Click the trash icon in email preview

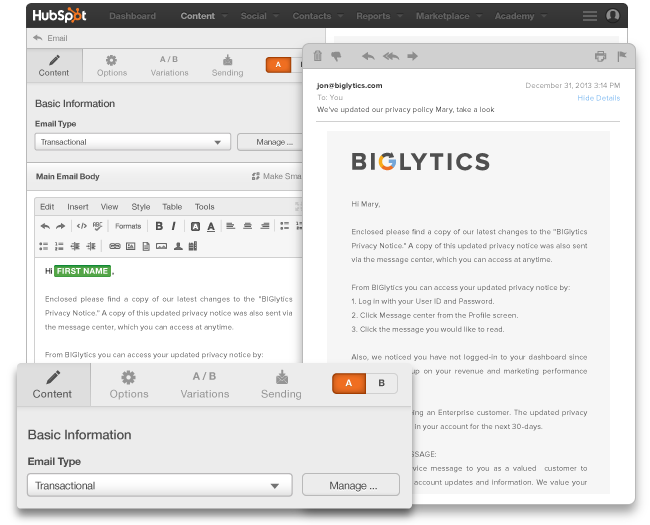318,56
